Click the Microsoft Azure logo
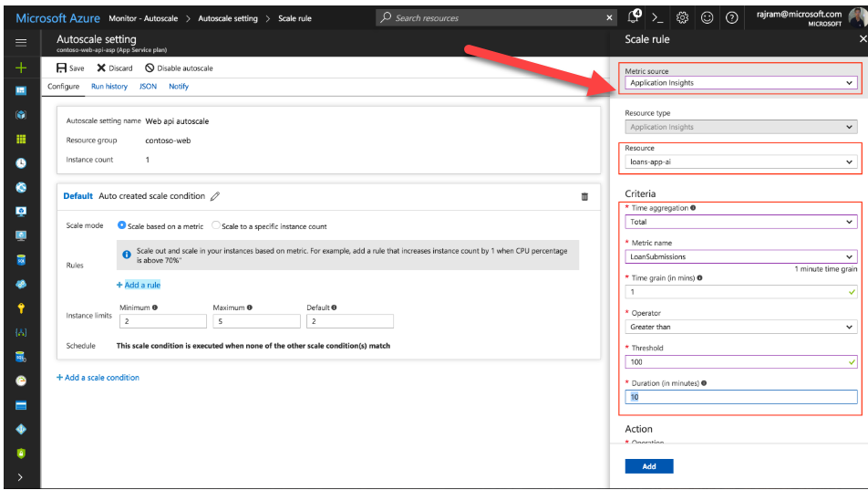Image resolution: width=868 pixels, height=490 pixels. (x=57, y=18)
